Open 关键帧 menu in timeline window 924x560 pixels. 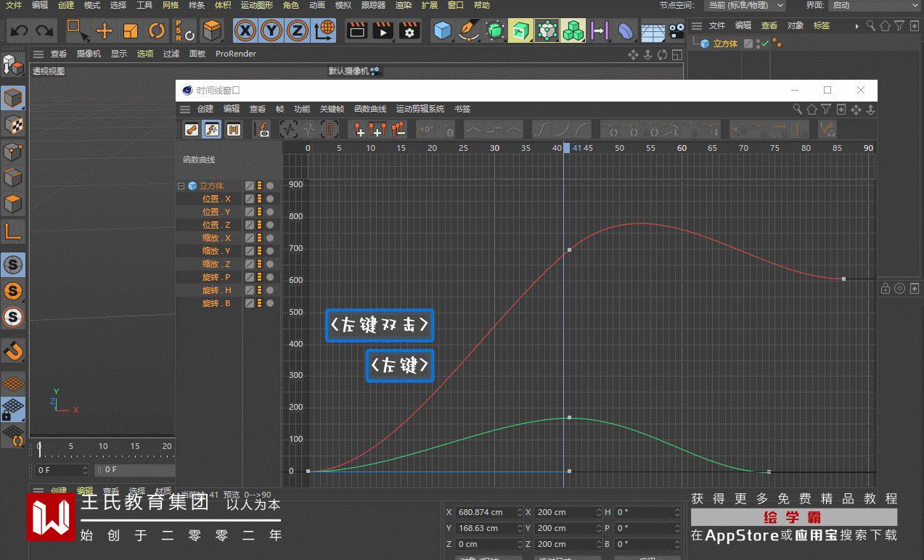(x=332, y=109)
